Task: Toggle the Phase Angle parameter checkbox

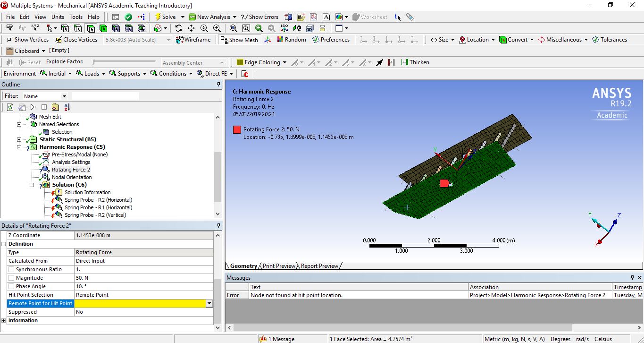Action: [x=11, y=286]
